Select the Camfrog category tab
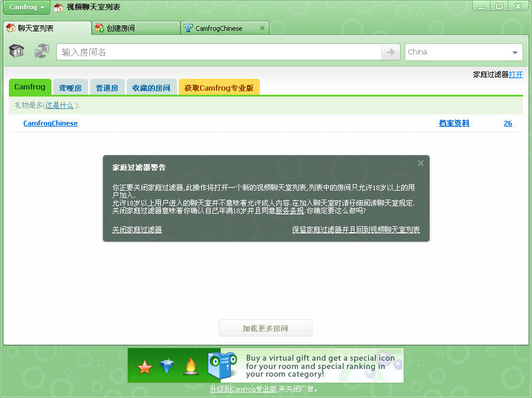This screenshot has width=532, height=398. (30, 87)
